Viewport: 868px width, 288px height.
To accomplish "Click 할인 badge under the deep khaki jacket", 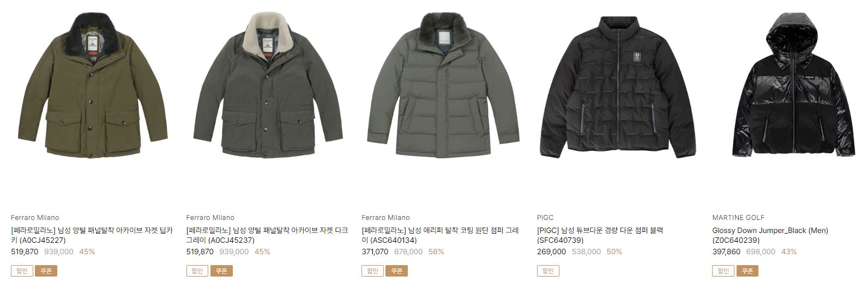I will tap(22, 271).
